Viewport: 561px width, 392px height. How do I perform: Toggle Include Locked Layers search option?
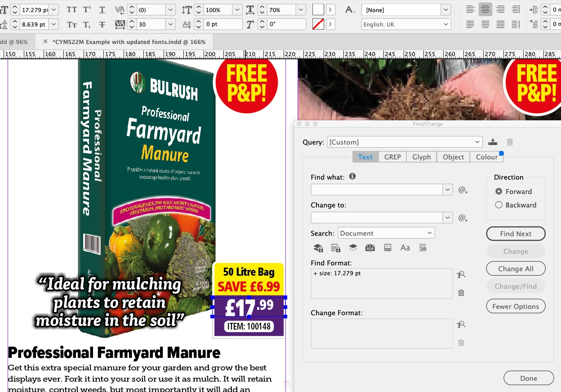(x=318, y=247)
